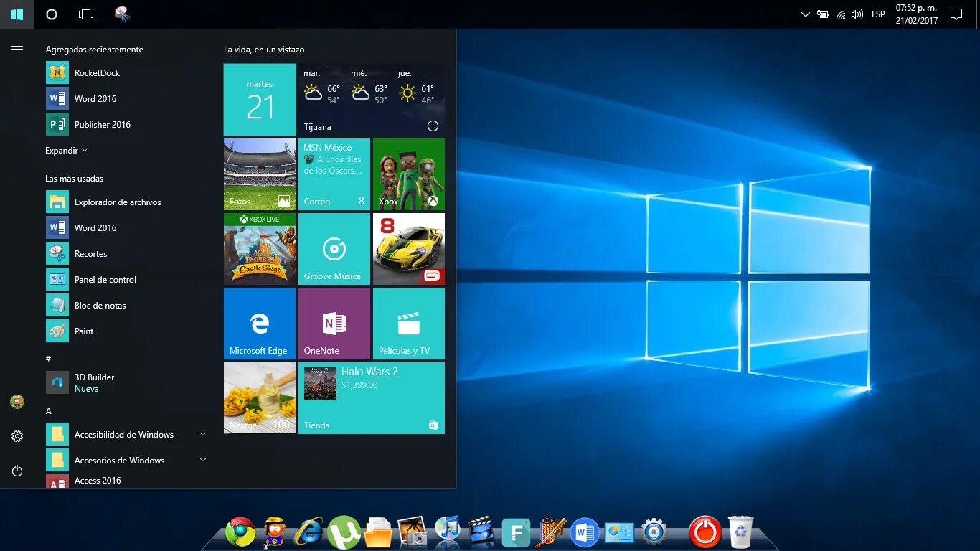Open the clock showing 07:52 p. m.
The height and width of the screenshot is (551, 980).
coord(917,14)
